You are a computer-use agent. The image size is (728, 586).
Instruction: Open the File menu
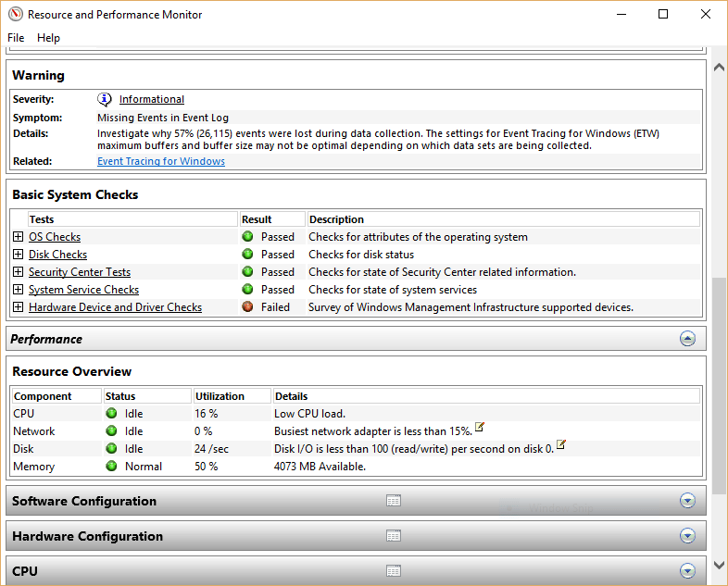(16, 38)
